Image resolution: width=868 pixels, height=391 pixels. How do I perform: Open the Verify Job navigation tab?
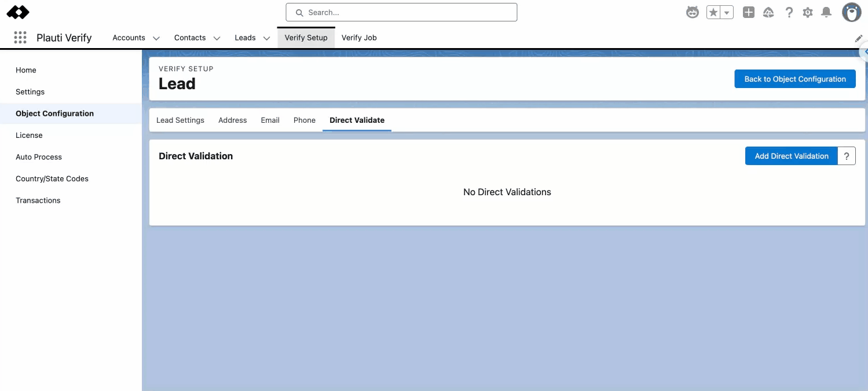pos(359,38)
